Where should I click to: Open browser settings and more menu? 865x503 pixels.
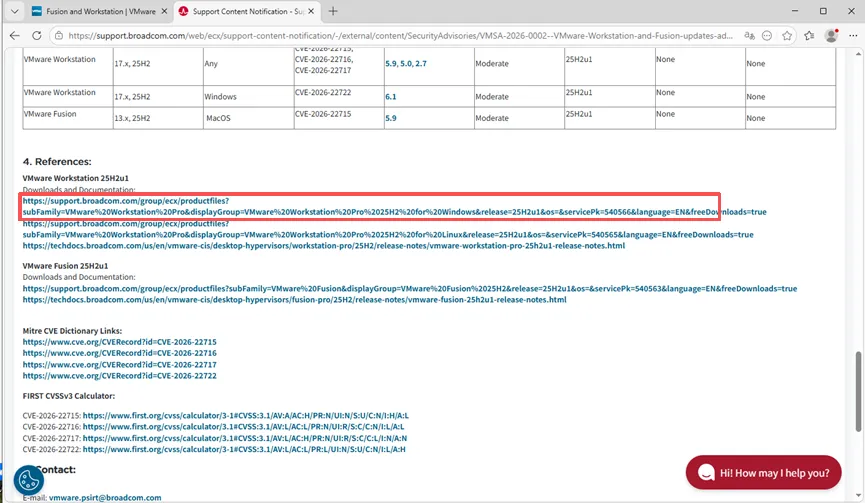[x=853, y=35]
